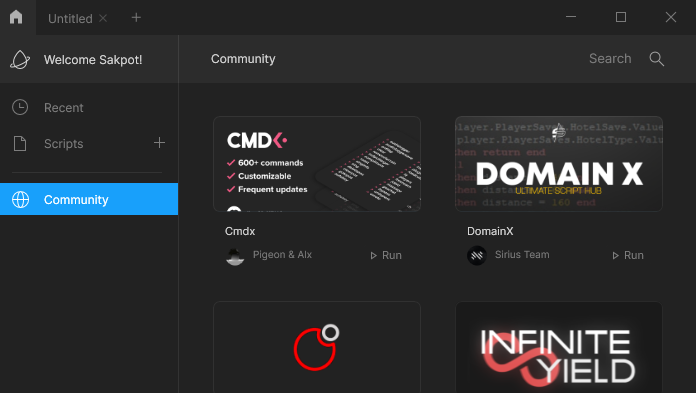
Task: Click the Synapse logo beside Welcome Sakpot
Action: point(20,60)
